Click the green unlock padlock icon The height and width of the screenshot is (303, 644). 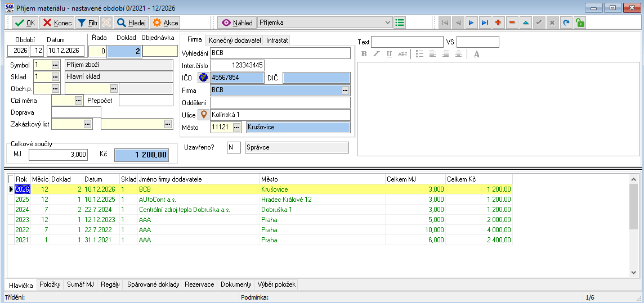coord(580,22)
